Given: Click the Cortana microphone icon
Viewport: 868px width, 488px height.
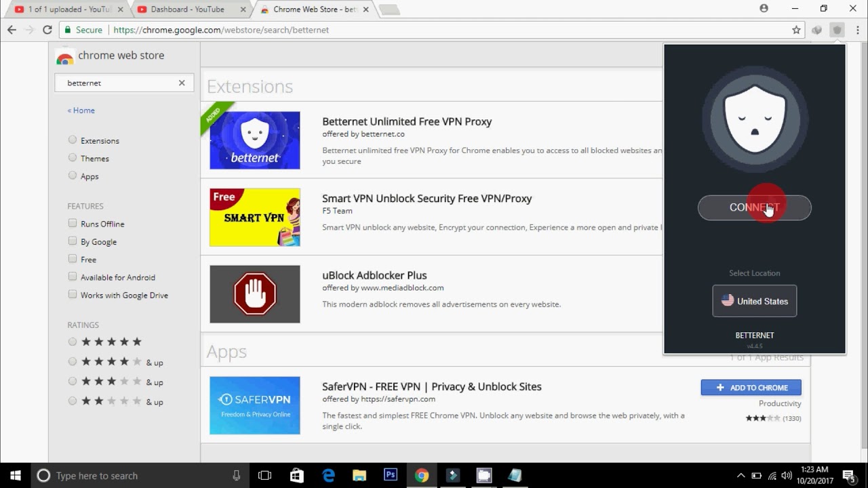Looking at the screenshot, I should click(x=236, y=476).
